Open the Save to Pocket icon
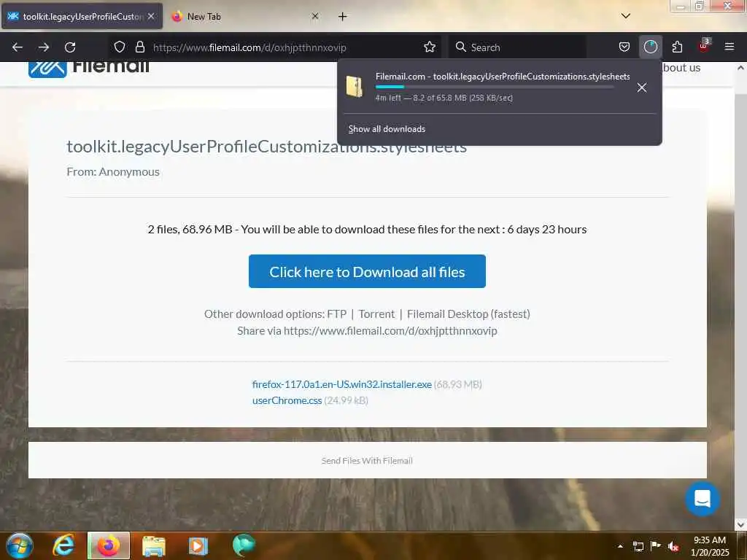747x560 pixels. pyautogui.click(x=624, y=47)
